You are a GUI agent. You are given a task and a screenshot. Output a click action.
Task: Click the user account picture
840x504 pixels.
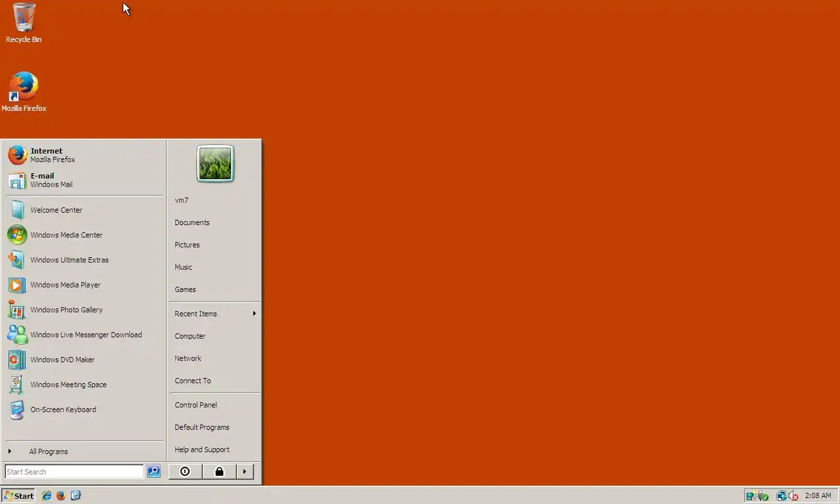coord(215,163)
